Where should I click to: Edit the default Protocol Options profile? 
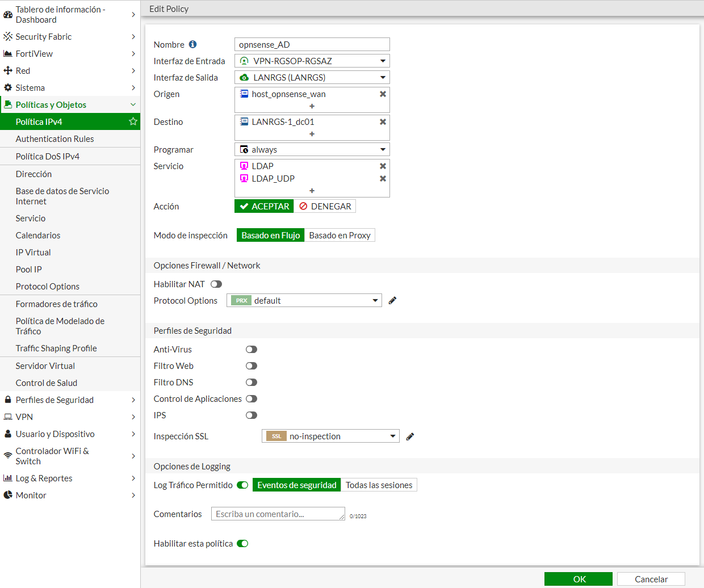[392, 300]
